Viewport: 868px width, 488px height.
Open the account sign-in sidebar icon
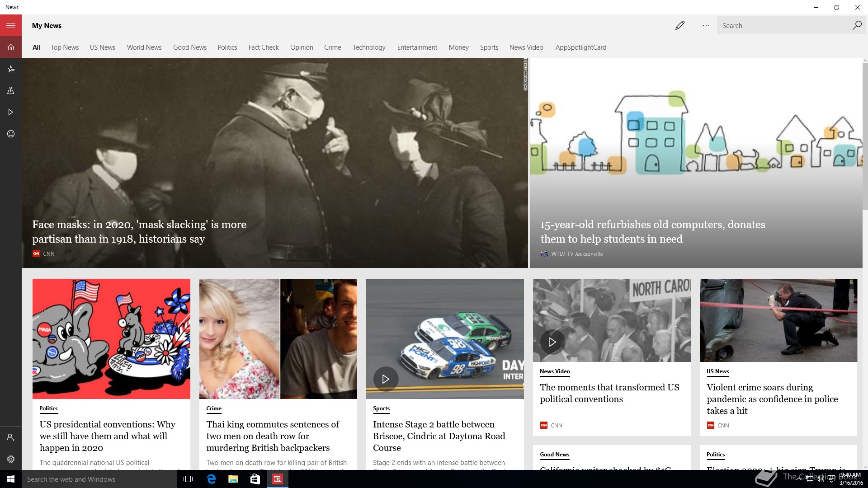point(11,437)
